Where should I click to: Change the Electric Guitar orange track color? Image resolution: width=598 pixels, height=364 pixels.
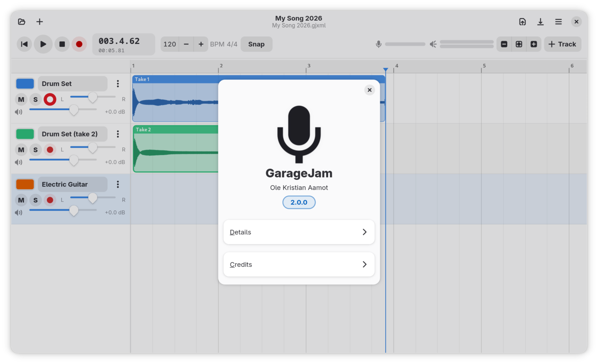pyautogui.click(x=25, y=184)
